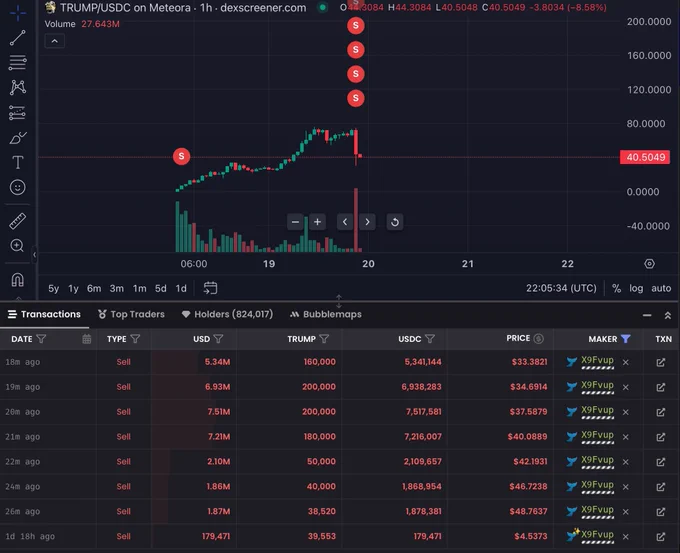680x553 pixels.
Task: Select the current price label 40.5049
Action: pos(645,157)
